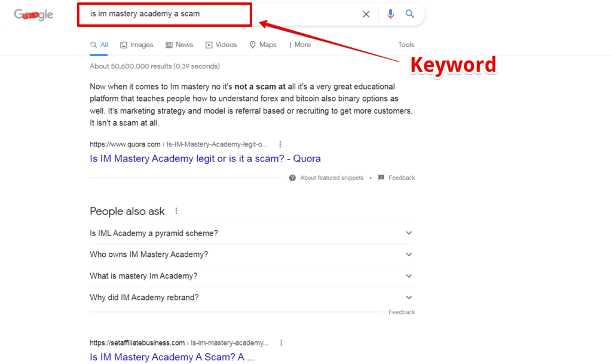The width and height of the screenshot is (612, 364).
Task: Clear the search box with X
Action: tap(366, 14)
